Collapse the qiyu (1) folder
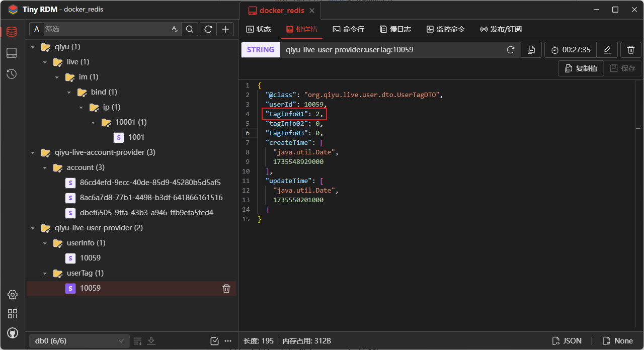This screenshot has width=644, height=350. point(33,47)
